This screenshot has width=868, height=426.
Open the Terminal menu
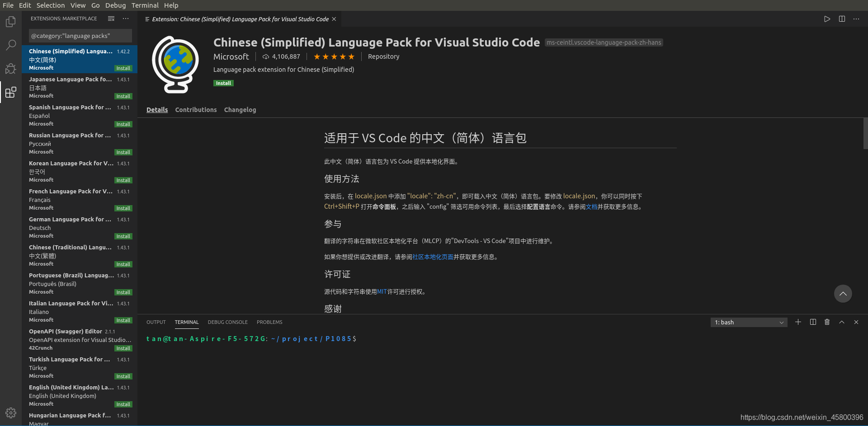[x=145, y=5]
